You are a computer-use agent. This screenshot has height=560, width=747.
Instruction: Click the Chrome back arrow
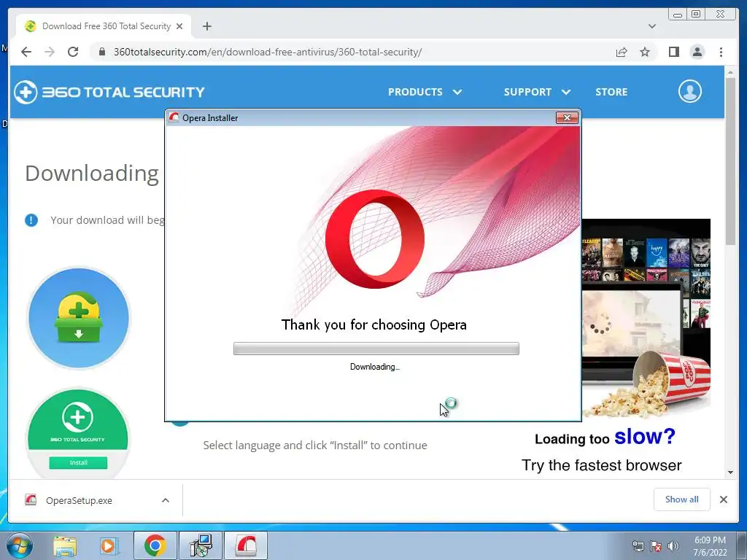(x=26, y=52)
